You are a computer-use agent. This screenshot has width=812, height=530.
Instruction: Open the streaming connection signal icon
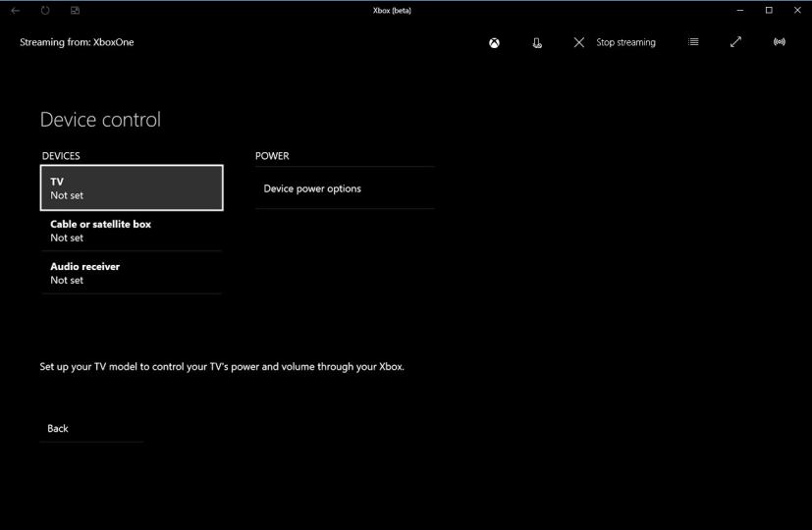(x=780, y=42)
